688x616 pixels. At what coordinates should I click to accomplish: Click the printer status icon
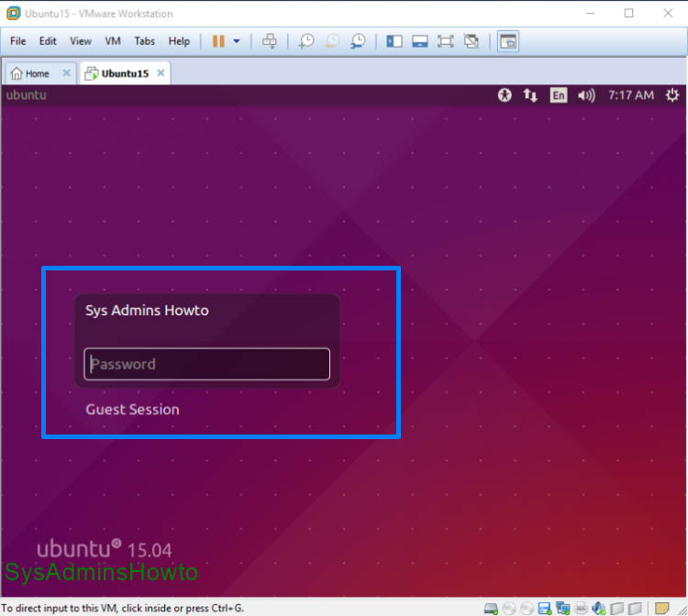581,608
